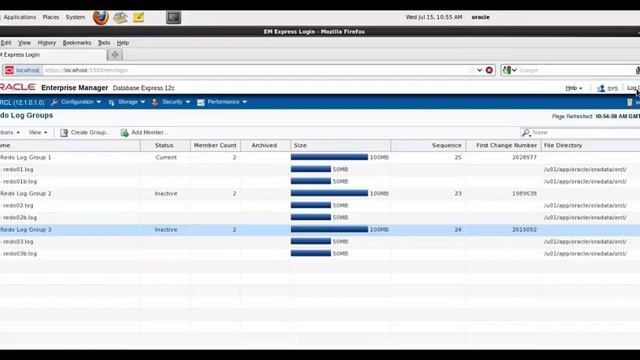
Task: Open Firefox Bookmarks menu
Action: (77, 43)
